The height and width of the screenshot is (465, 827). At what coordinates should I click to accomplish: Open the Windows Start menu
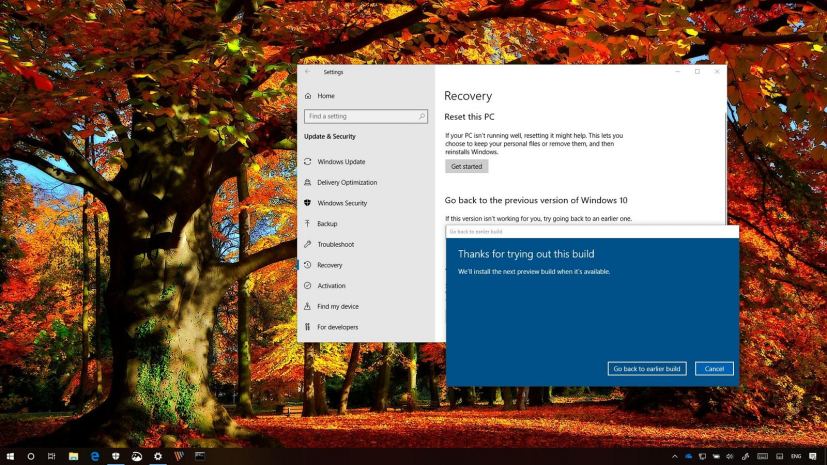tap(10, 456)
